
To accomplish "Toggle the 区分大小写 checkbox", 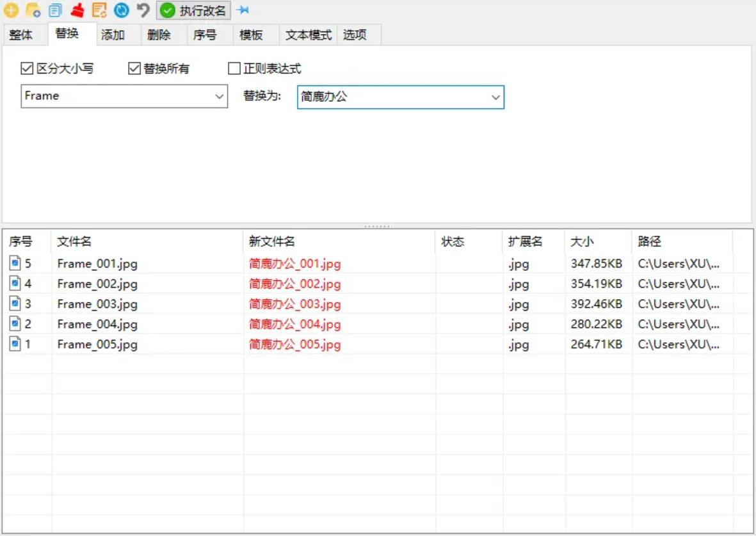I will (x=27, y=69).
